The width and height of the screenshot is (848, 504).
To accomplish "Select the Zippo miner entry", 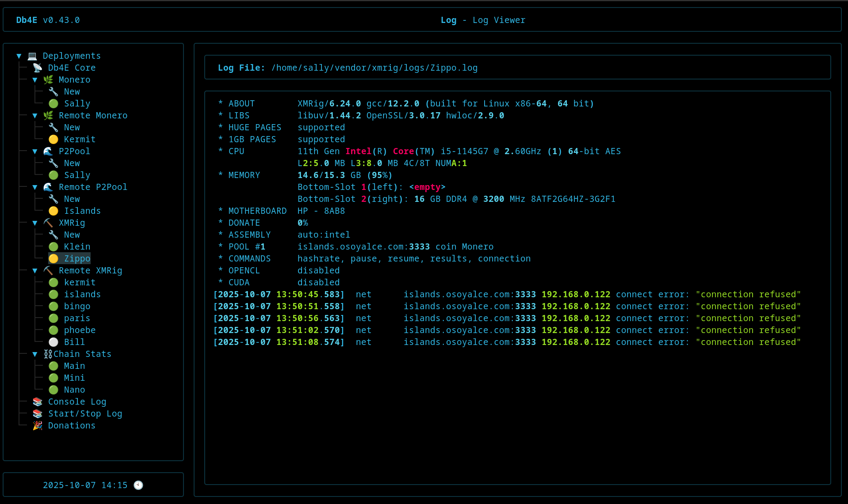I will tap(77, 258).
